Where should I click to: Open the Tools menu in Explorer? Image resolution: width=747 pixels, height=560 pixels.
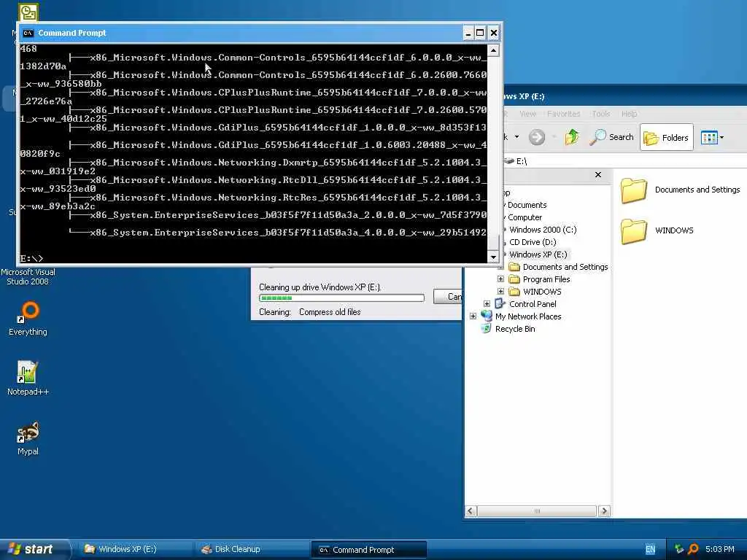pyautogui.click(x=601, y=114)
